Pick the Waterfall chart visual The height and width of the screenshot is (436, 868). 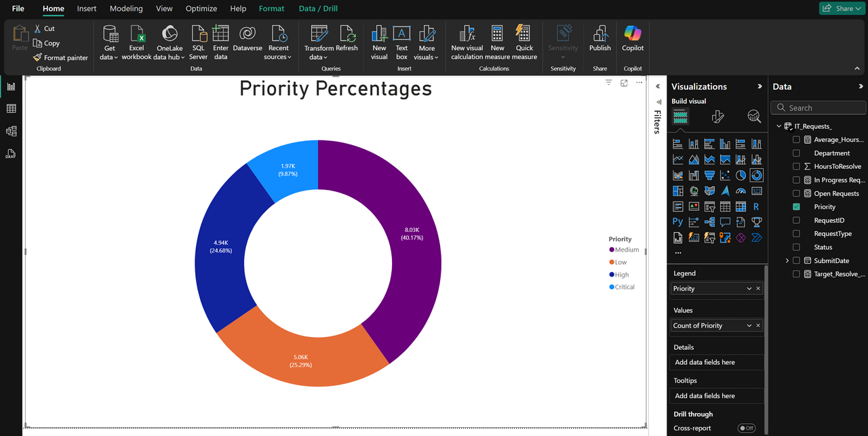694,175
